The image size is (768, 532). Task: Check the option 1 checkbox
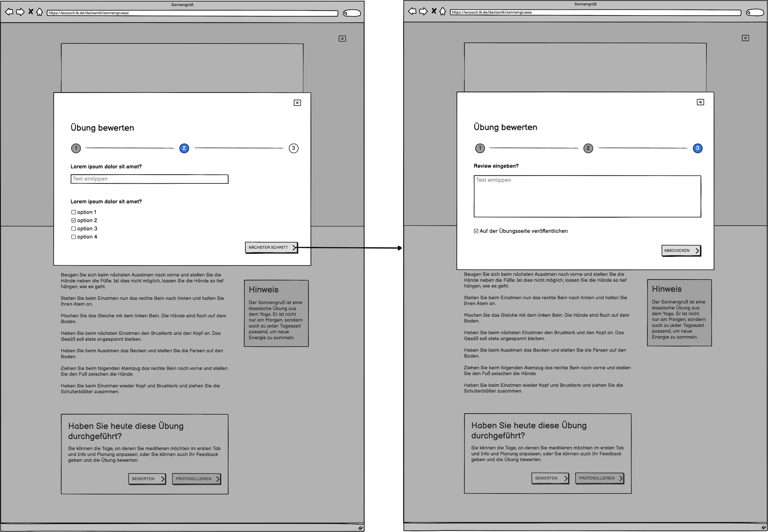pos(74,212)
